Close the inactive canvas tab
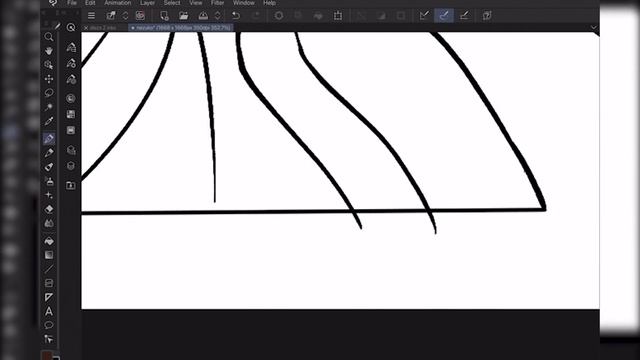The width and height of the screenshot is (640, 360). [86, 28]
